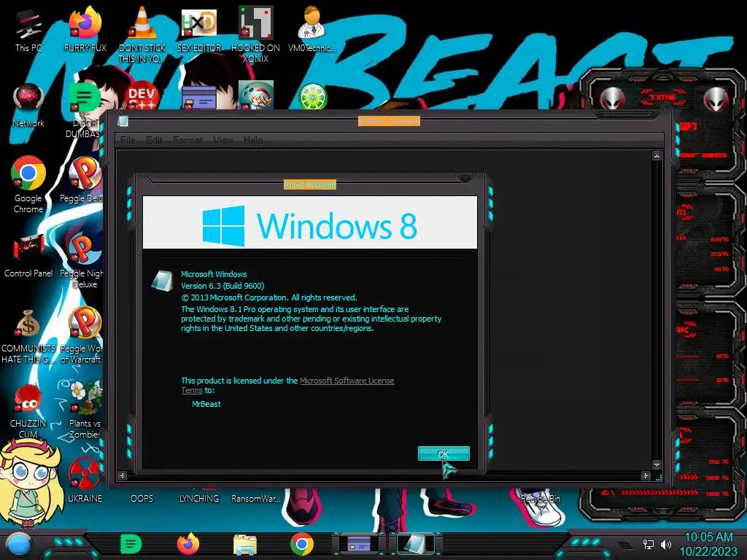Select the green lime desktop icon
This screenshot has height=560, width=747.
pos(312,97)
